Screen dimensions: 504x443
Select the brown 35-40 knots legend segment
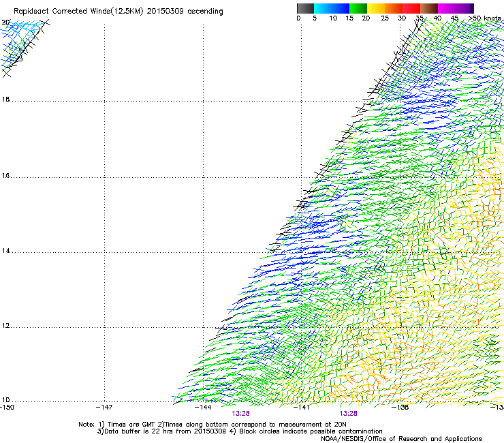tap(429, 8)
